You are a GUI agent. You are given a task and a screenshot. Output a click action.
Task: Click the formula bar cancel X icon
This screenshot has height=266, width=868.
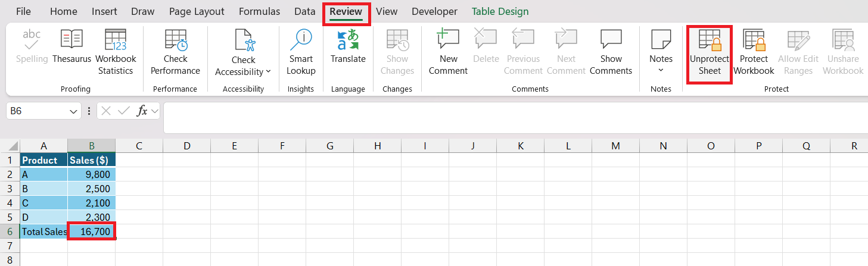(106, 111)
